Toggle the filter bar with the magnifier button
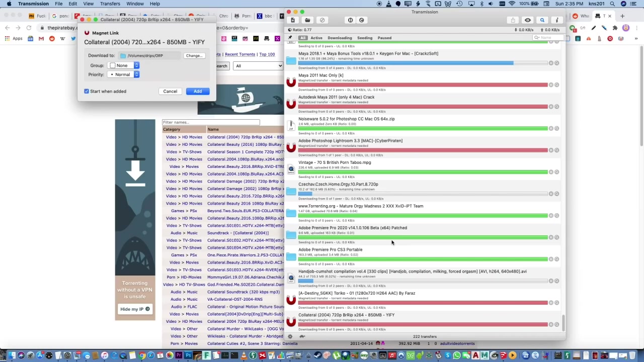The width and height of the screenshot is (644, 362). coord(542,20)
